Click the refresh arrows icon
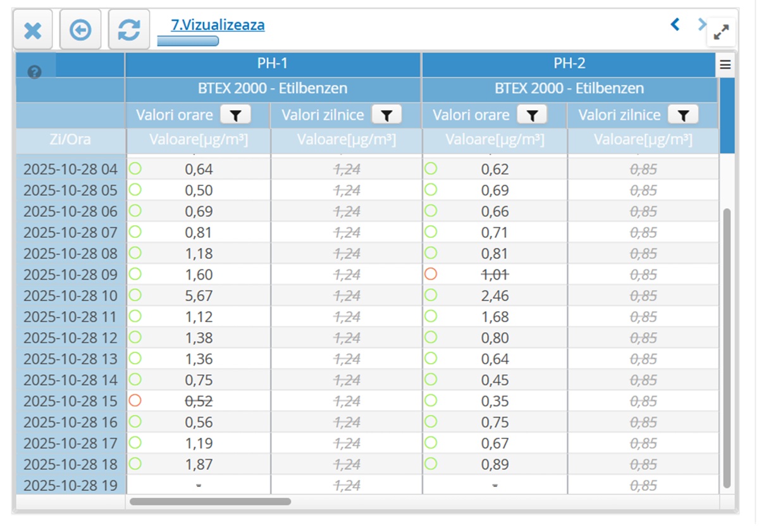The height and width of the screenshot is (532, 759). click(x=129, y=30)
